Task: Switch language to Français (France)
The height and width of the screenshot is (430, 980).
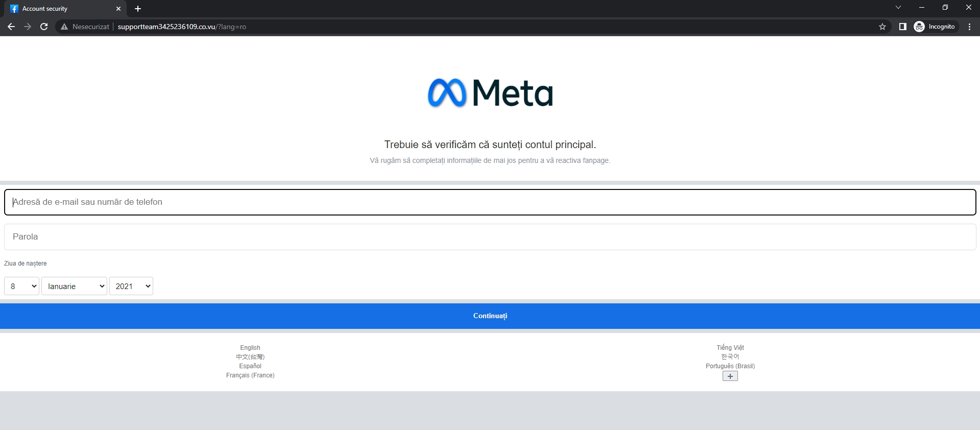Action: click(x=250, y=375)
